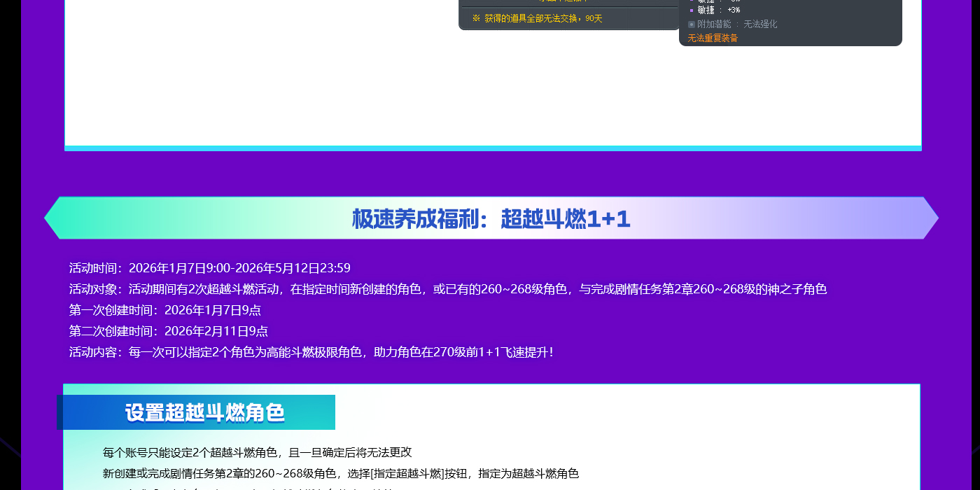Image resolution: width=980 pixels, height=490 pixels.
Task: Click the 极速养成福利：超越斗燃1+1 heading
Action: (x=491, y=219)
